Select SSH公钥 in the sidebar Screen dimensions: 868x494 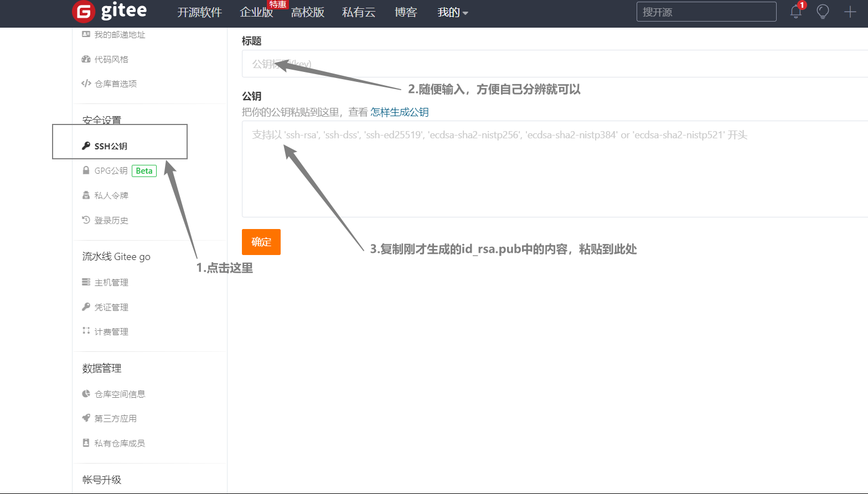(111, 146)
